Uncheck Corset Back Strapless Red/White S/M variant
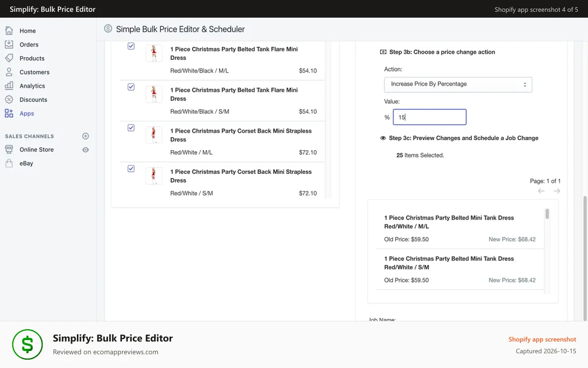This screenshot has width=588, height=368. tap(131, 168)
